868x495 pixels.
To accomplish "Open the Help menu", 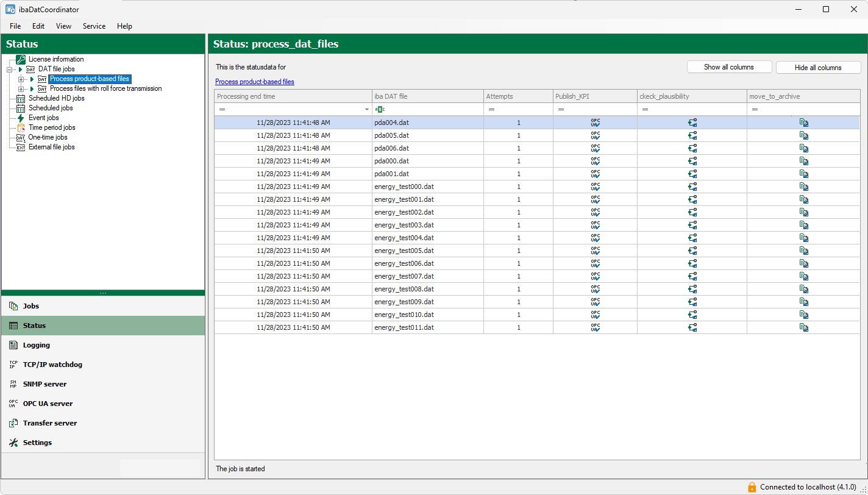I will [x=124, y=26].
